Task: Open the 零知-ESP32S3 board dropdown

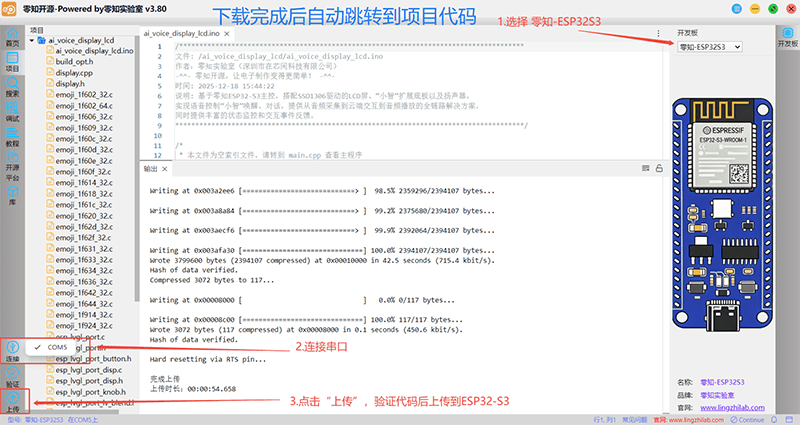Action: tap(710, 47)
